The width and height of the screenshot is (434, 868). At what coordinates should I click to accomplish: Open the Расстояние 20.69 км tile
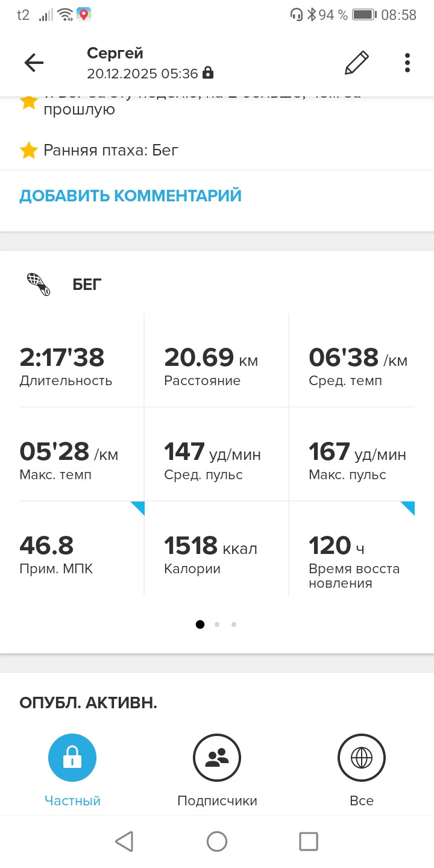(217, 360)
